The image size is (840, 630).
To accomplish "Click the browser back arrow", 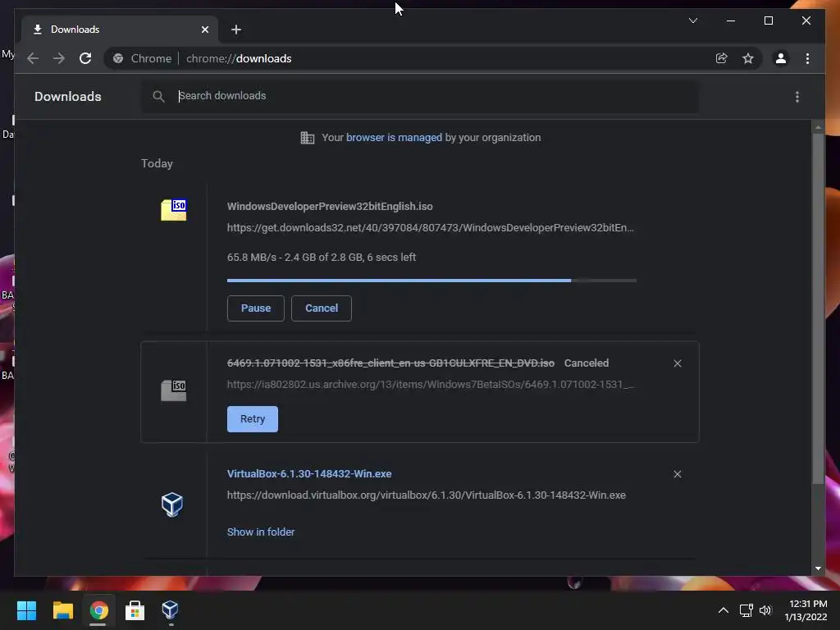I will coord(33,58).
